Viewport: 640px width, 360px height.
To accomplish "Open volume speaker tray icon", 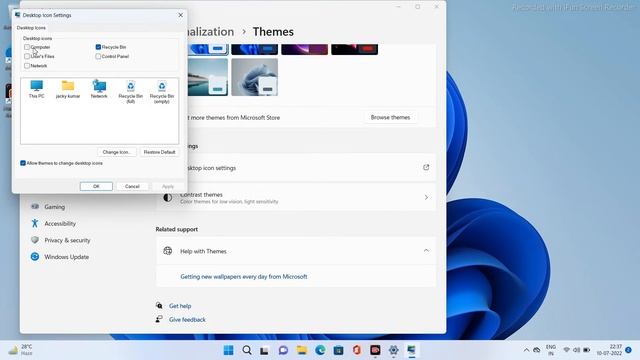I will click(576, 350).
